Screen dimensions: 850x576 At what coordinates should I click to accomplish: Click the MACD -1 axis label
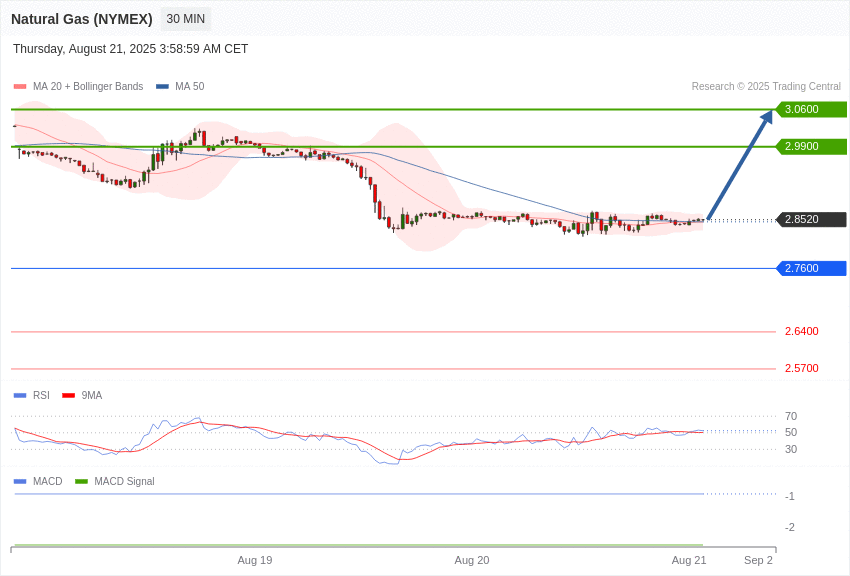(790, 496)
